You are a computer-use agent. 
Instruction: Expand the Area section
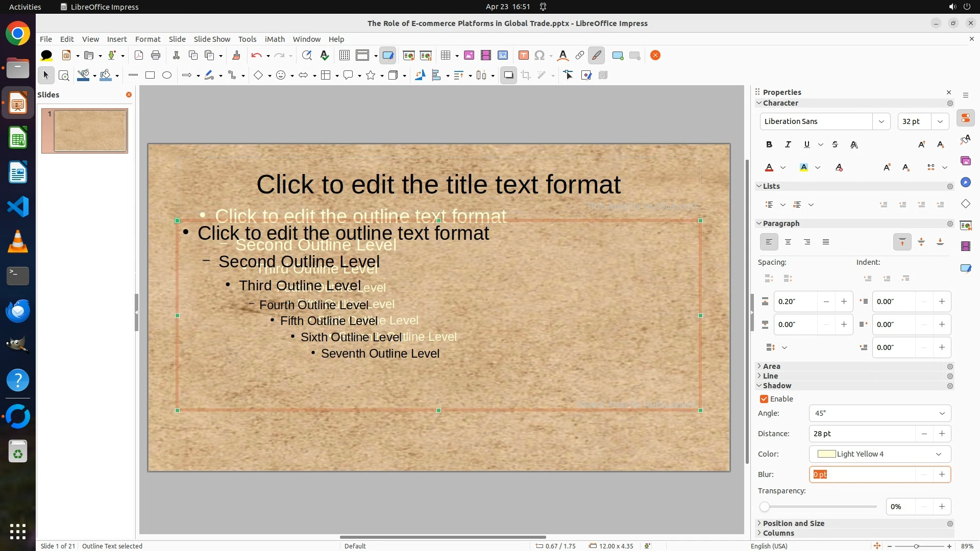[x=771, y=366]
